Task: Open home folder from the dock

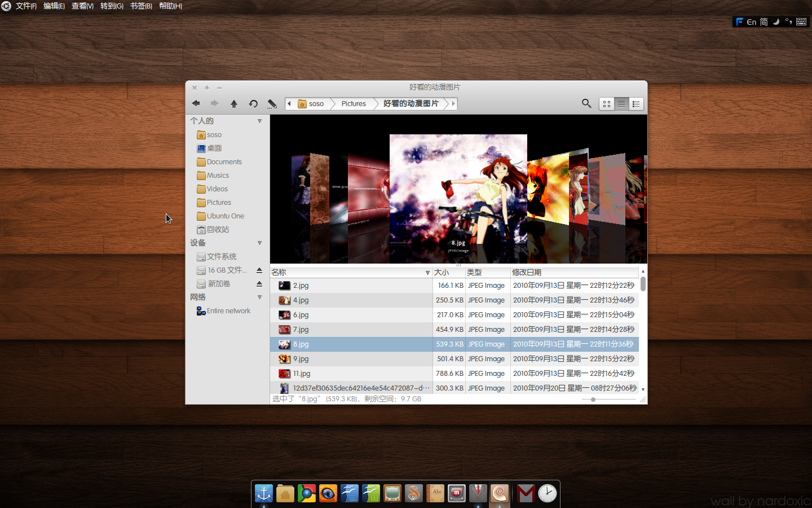Action: 285,493
